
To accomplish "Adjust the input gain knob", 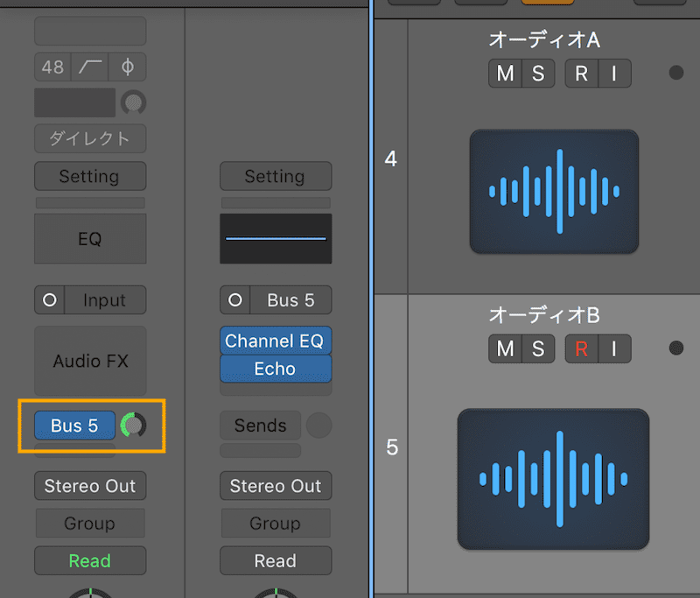I will (x=134, y=102).
